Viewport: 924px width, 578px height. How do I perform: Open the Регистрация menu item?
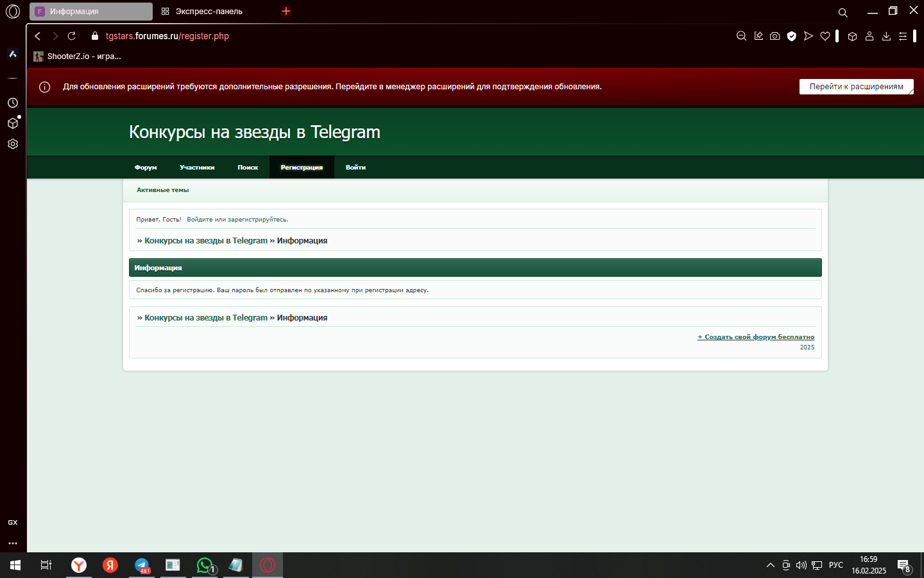tap(302, 167)
